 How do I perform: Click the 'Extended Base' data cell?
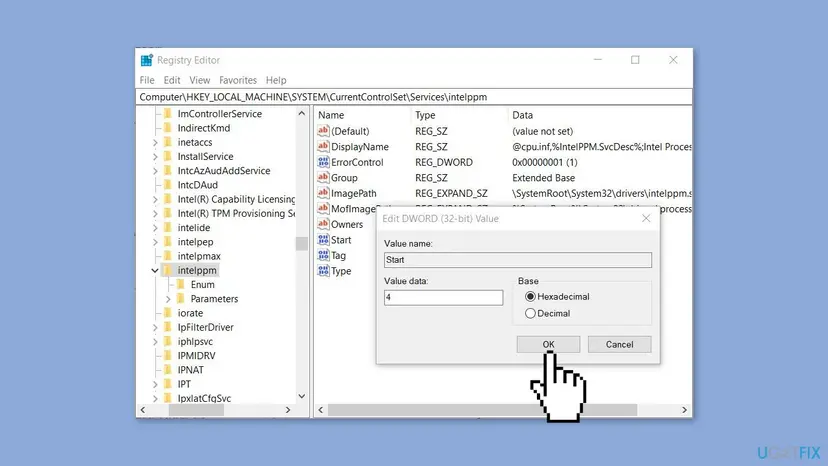[543, 178]
